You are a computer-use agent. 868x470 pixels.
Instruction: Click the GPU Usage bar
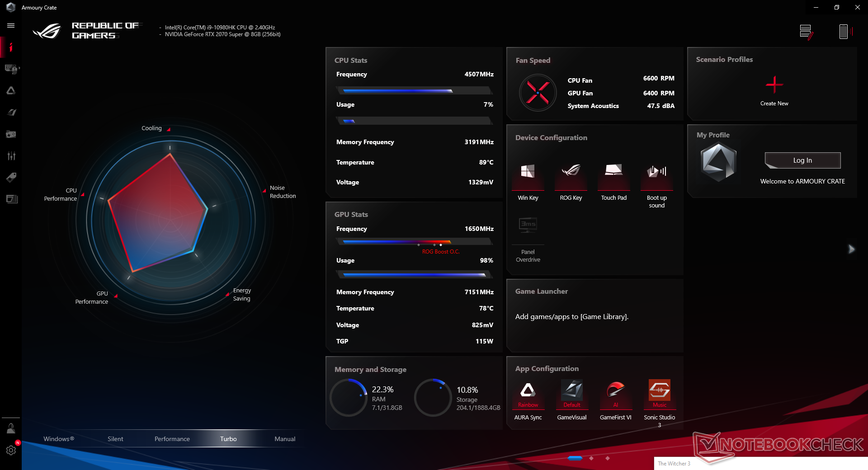[415, 274]
